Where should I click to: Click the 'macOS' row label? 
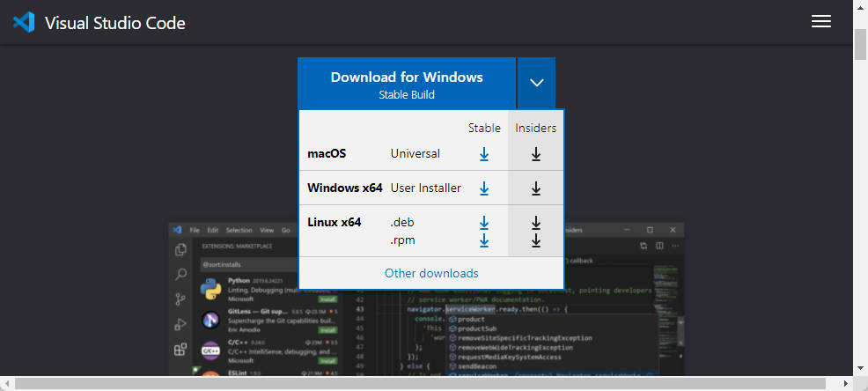(327, 153)
